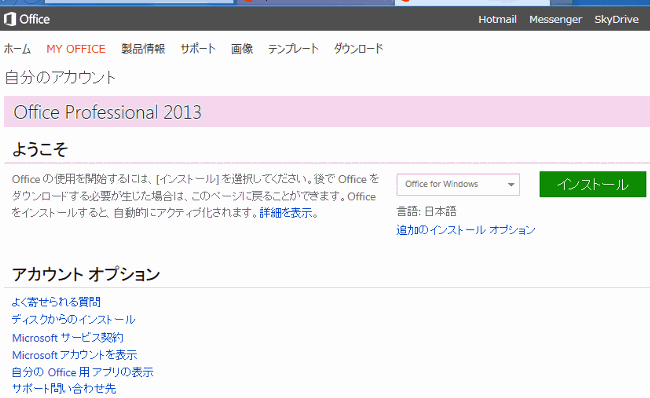
Task: Open Microsoft サービス契約 link
Action: coord(68,337)
